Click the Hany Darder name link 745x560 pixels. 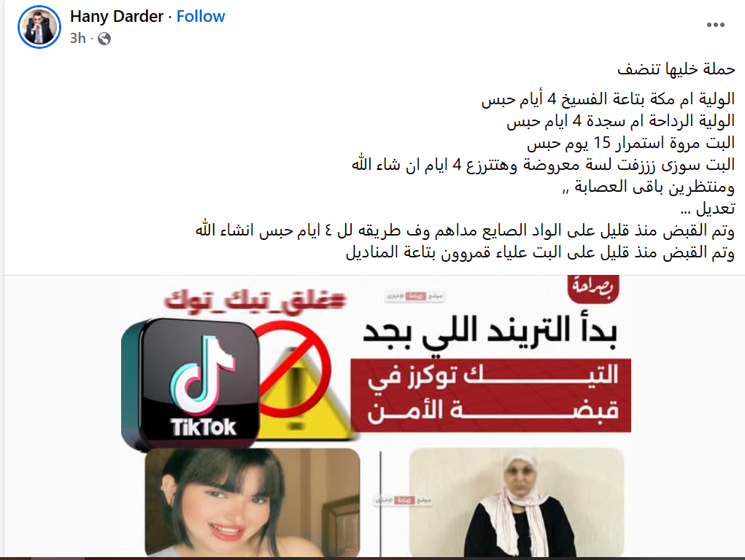point(117,17)
